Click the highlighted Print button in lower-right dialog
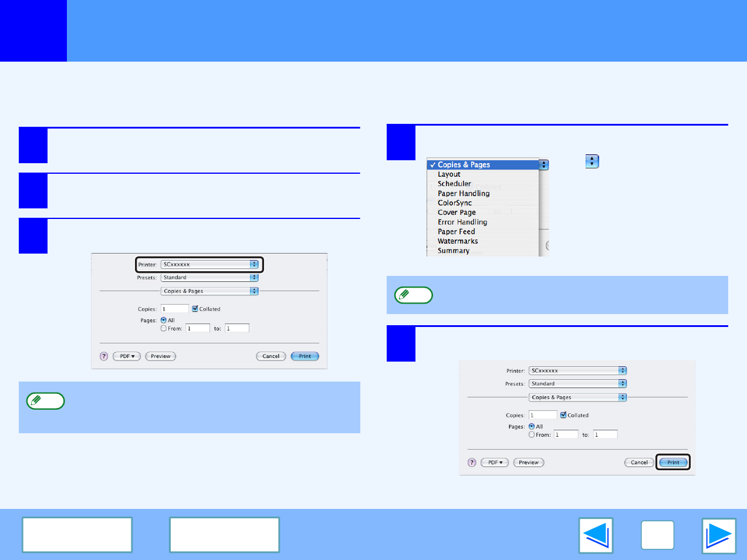This screenshot has width=747, height=560. (673, 463)
